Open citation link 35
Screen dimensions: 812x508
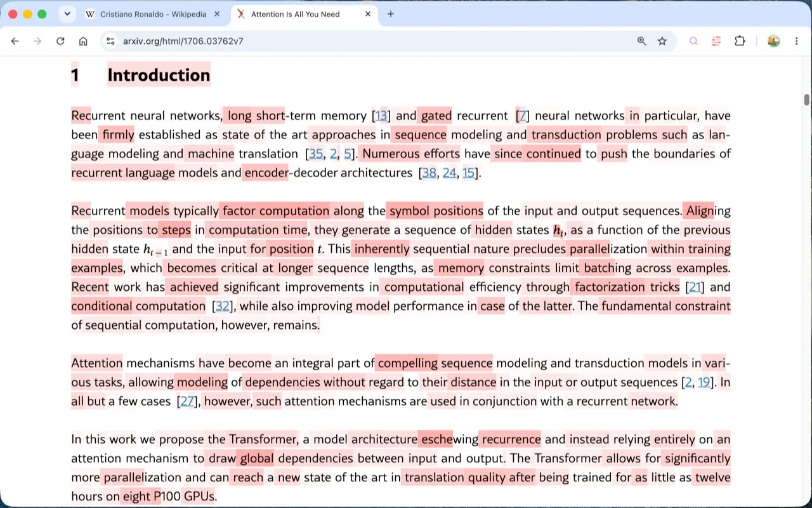(316, 154)
